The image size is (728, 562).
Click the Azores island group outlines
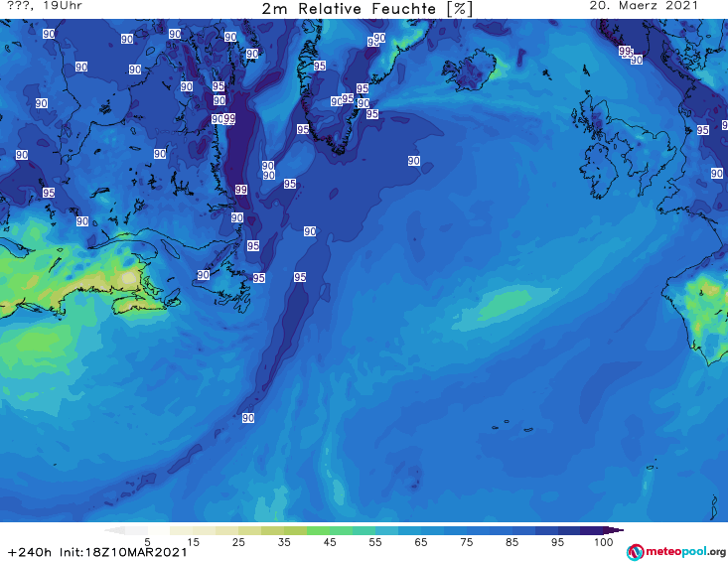(513, 426)
